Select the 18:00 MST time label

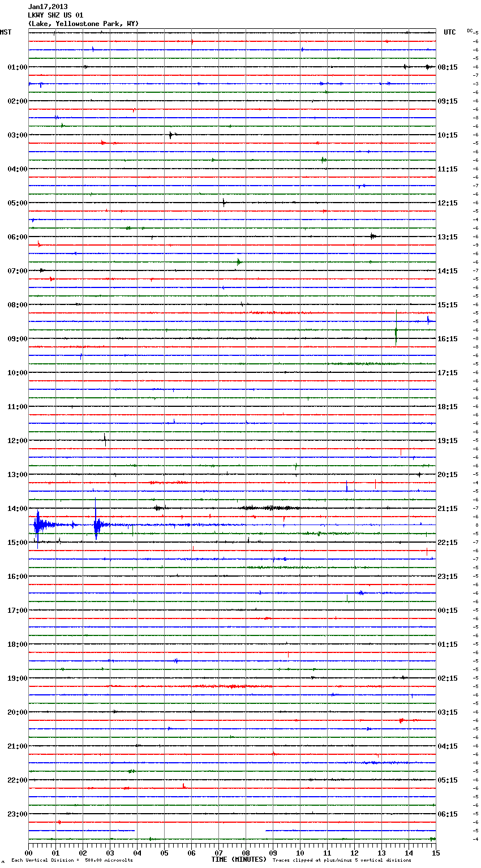pos(18,644)
